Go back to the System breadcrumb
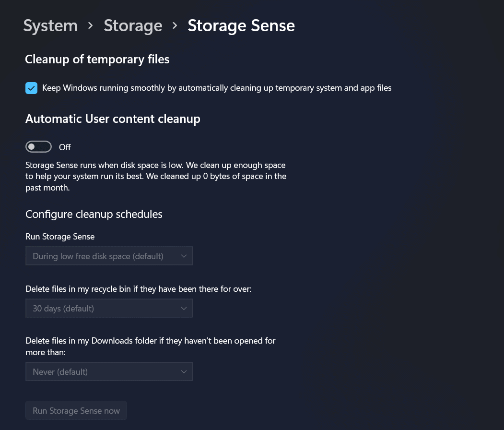504x430 pixels. point(50,26)
